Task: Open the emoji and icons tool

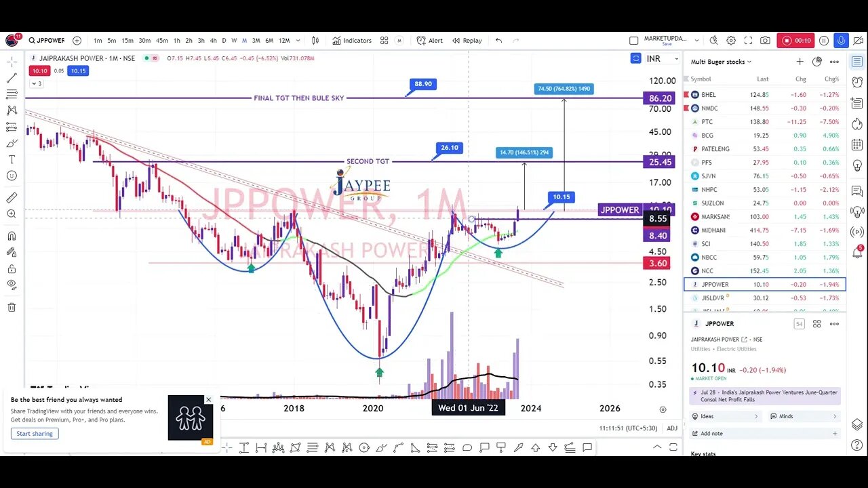Action: coord(12,176)
